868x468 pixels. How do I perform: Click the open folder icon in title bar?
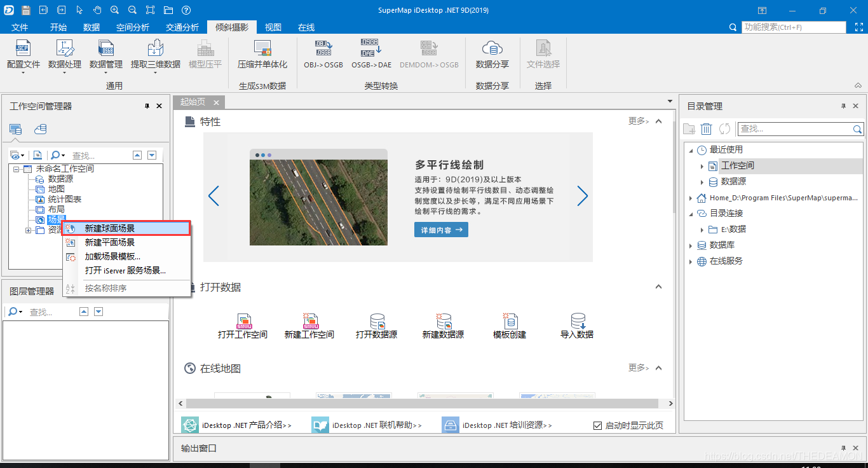click(x=168, y=10)
